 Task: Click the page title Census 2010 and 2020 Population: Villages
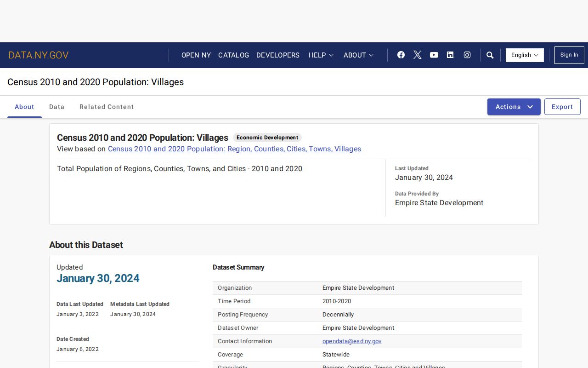[96, 82]
